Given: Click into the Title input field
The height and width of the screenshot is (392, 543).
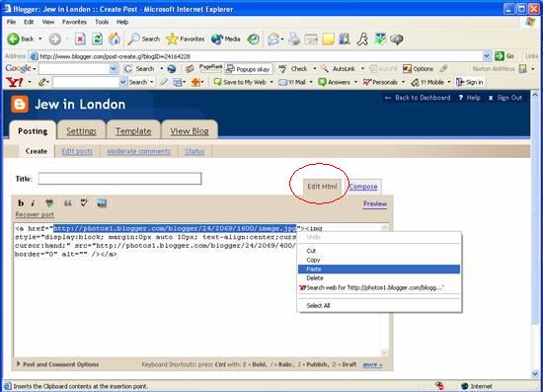Looking at the screenshot, I should (119, 179).
